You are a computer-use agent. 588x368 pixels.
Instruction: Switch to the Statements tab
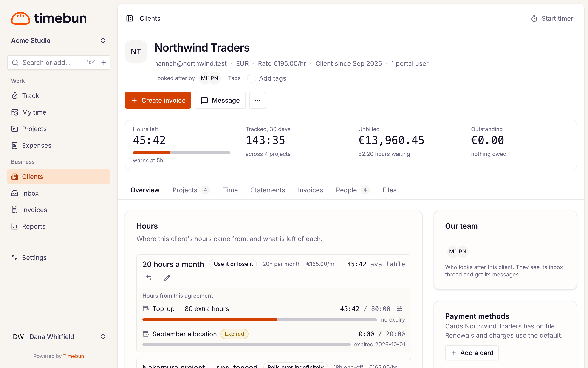[x=268, y=190]
